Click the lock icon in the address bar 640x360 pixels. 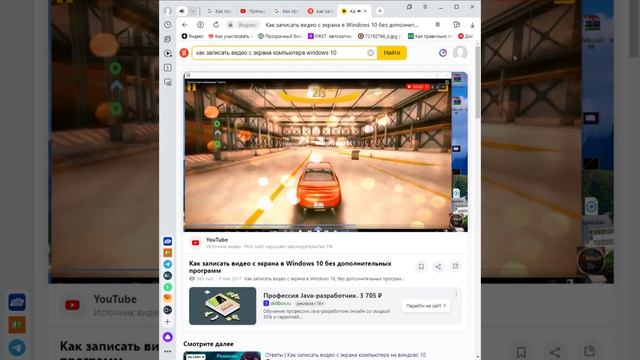[x=231, y=25]
